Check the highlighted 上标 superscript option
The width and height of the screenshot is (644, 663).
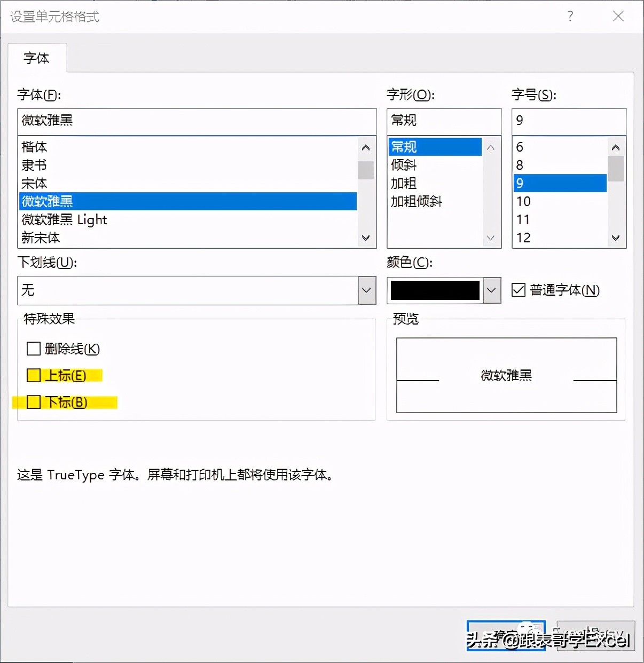pos(33,375)
